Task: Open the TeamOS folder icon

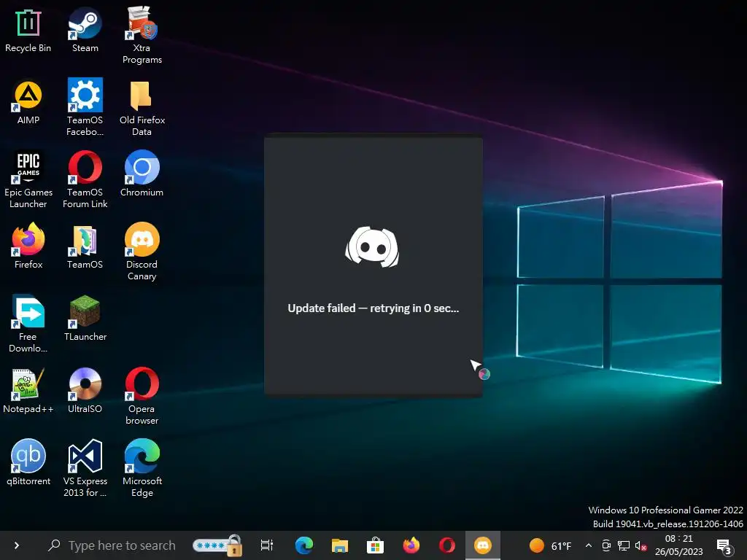Action: [x=85, y=246]
